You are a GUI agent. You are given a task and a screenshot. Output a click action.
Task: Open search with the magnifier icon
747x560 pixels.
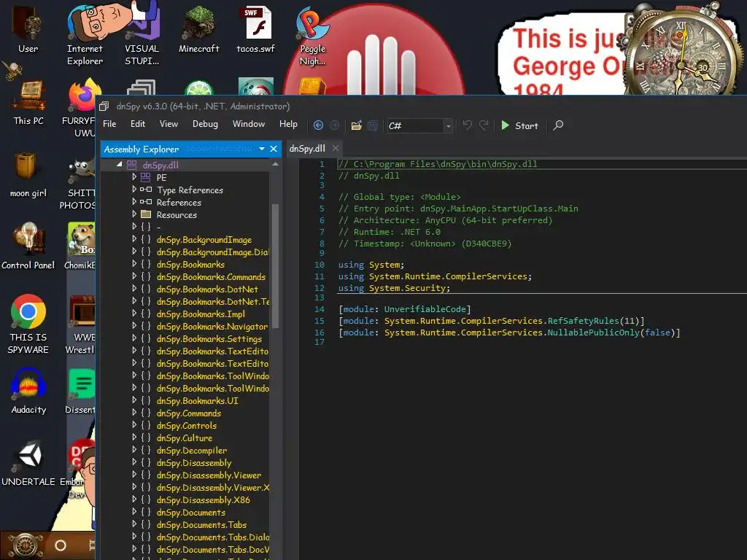coord(558,125)
